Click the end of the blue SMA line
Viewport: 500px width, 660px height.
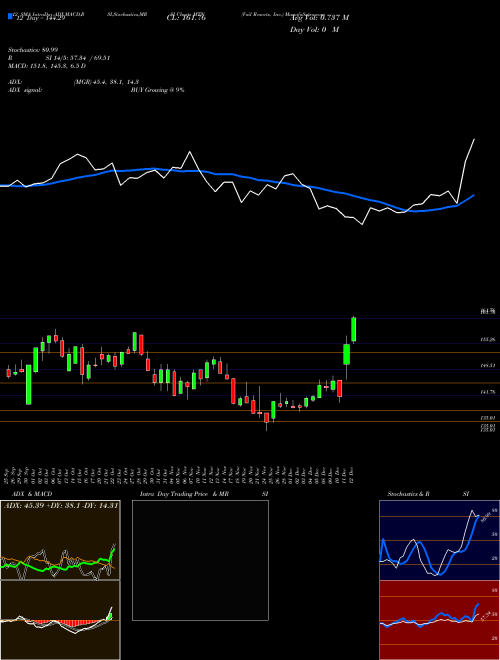tap(474, 195)
